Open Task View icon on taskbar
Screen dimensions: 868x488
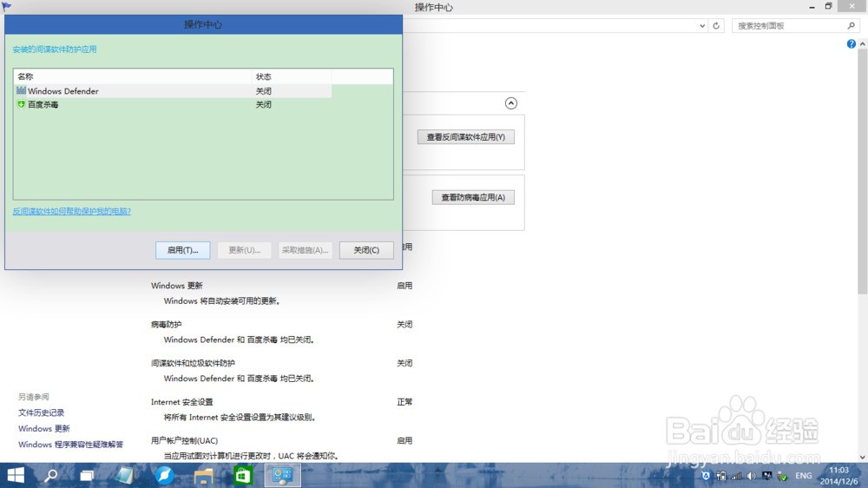point(87,475)
